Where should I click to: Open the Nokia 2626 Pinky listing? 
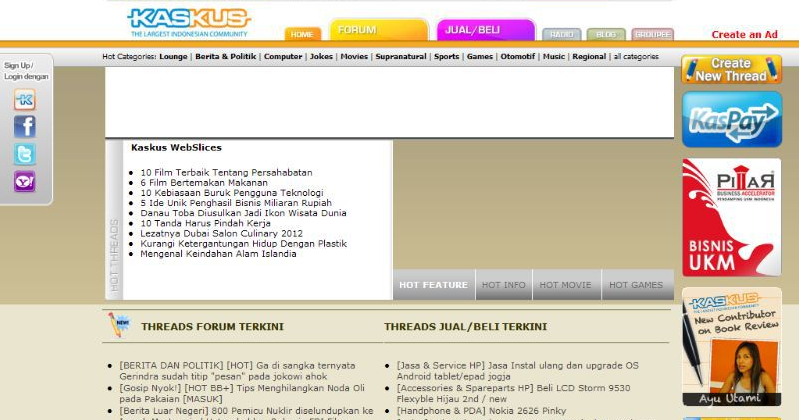[481, 411]
